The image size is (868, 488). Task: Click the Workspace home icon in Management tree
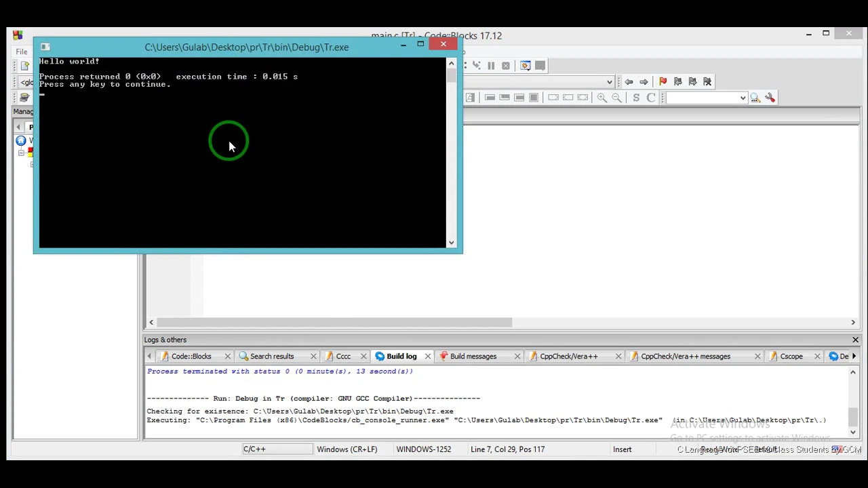(21, 141)
